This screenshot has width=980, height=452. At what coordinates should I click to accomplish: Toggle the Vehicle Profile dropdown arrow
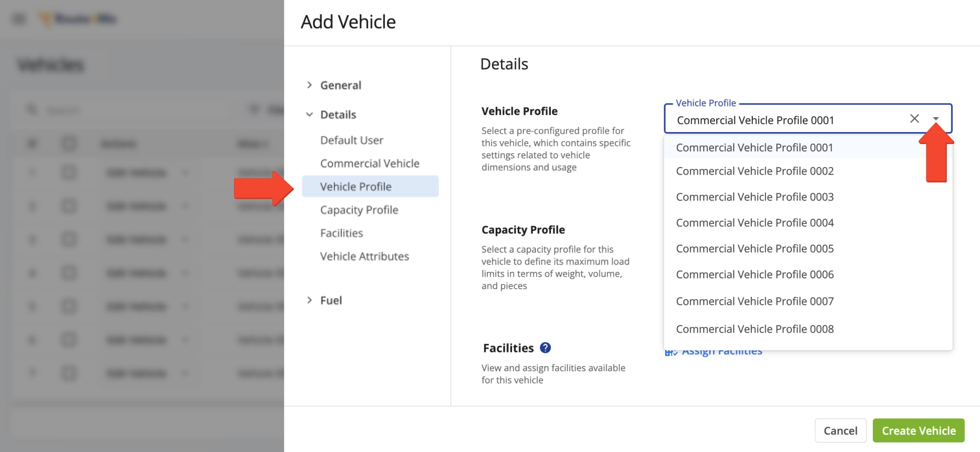(935, 119)
